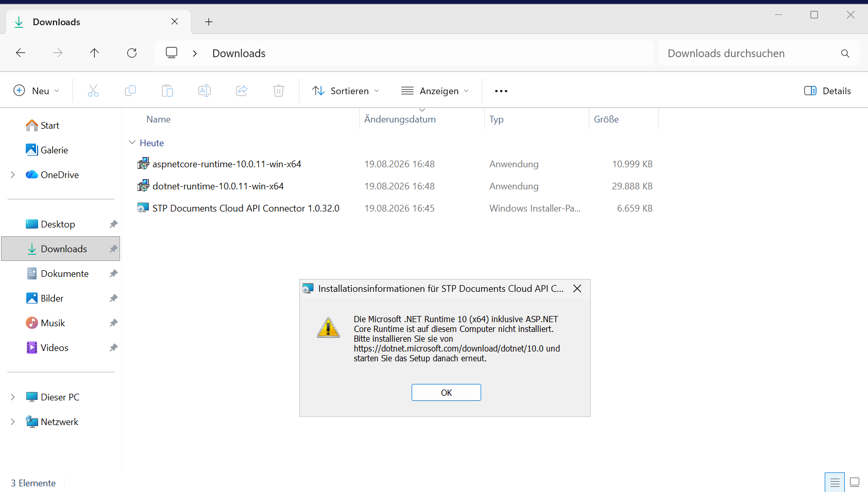Select file dotnet-runtime-10.0.11-win-x64
Image resolution: width=868 pixels, height=492 pixels.
click(218, 186)
